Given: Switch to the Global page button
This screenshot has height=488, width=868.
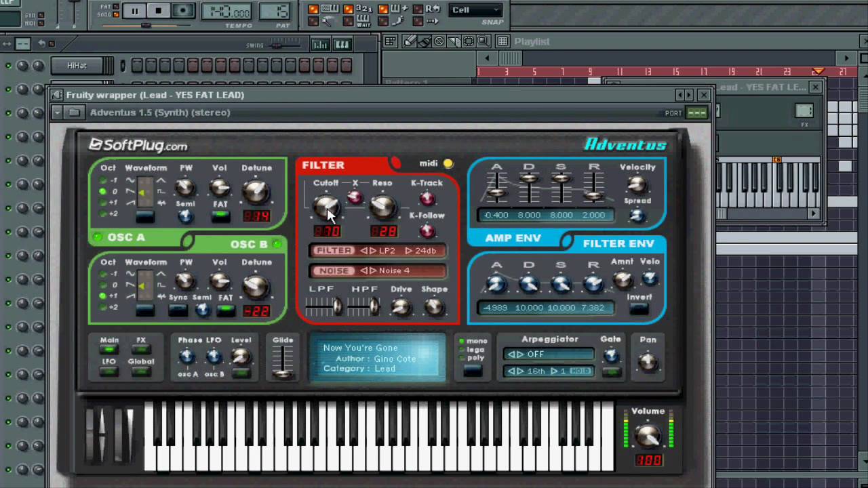Looking at the screenshot, I should (x=140, y=371).
